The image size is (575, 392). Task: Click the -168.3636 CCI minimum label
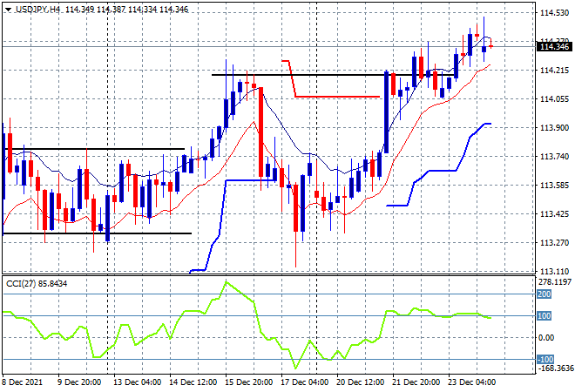(555, 368)
